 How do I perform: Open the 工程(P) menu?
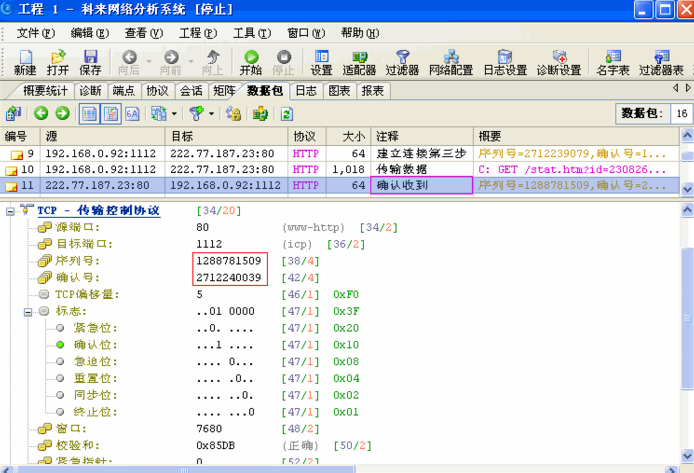(x=198, y=33)
